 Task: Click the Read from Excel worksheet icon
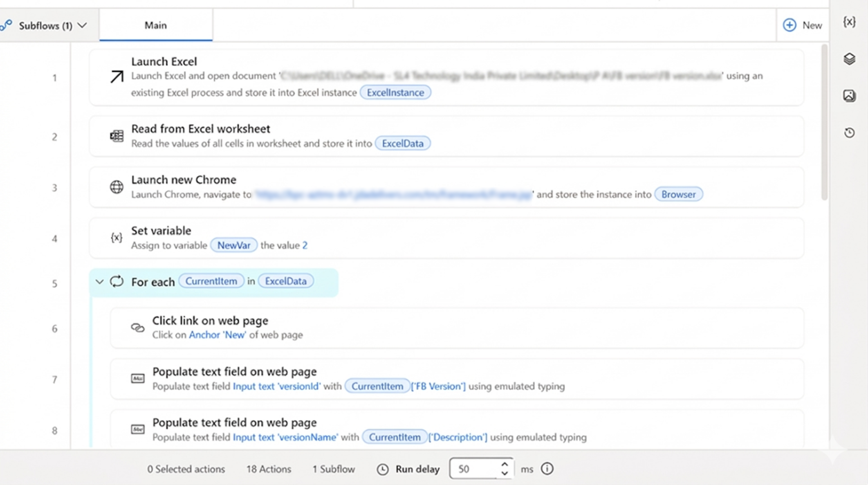click(x=117, y=136)
